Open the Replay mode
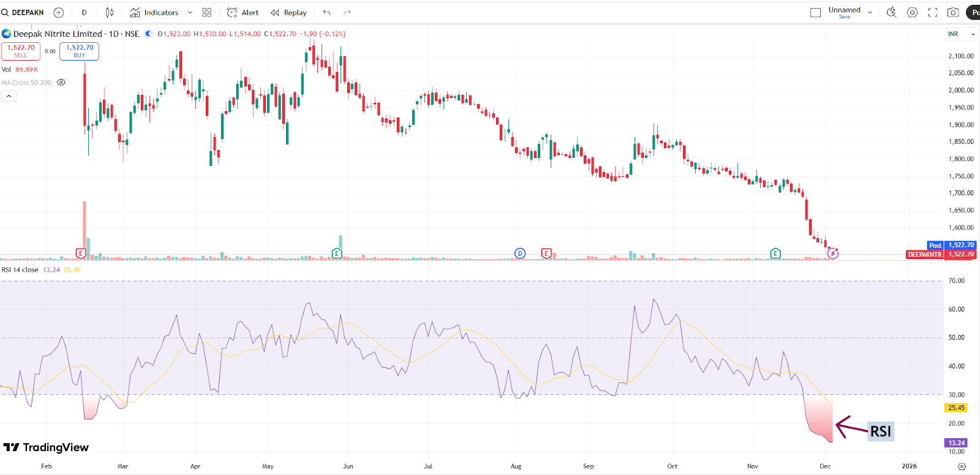The image size is (980, 475). [288, 12]
